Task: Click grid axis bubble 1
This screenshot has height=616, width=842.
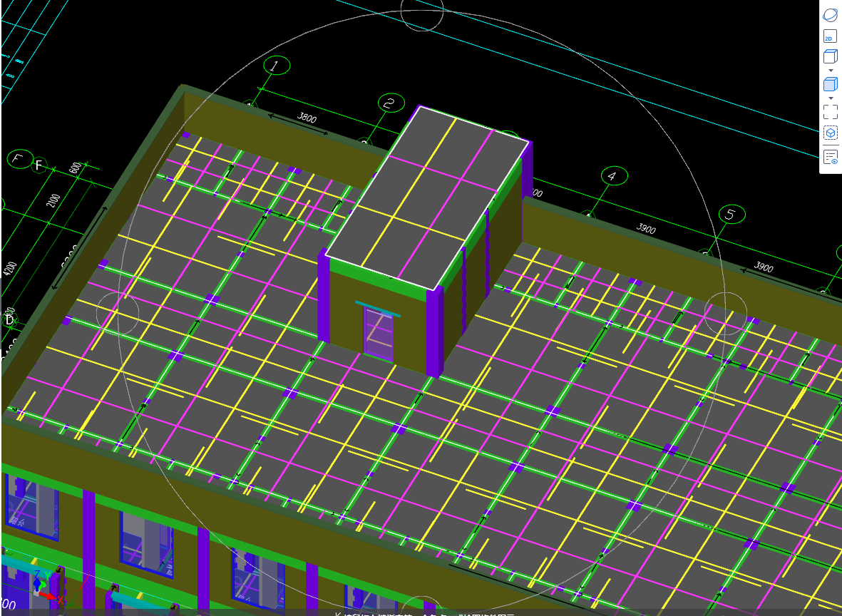Action: tap(277, 66)
